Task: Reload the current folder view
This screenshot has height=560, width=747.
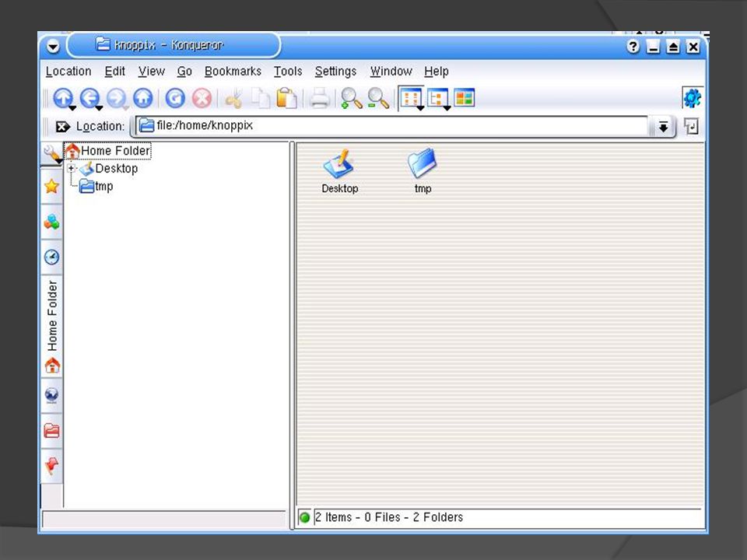Action: click(175, 98)
